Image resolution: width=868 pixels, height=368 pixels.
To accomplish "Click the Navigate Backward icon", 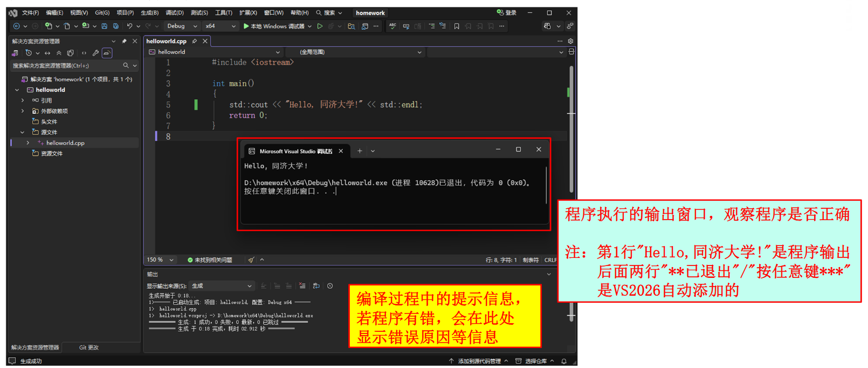I will (17, 26).
